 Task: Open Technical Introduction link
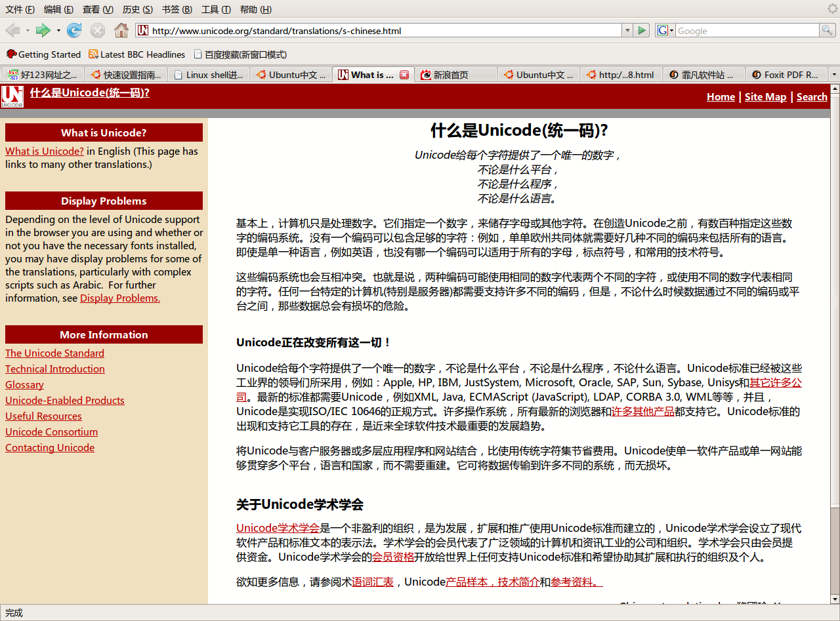(55, 369)
